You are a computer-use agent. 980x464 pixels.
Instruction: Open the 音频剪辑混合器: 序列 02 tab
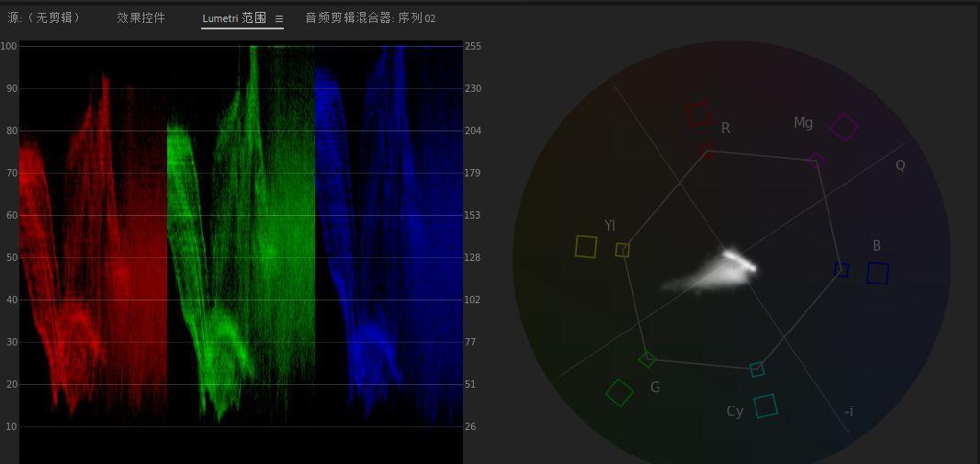pos(370,18)
